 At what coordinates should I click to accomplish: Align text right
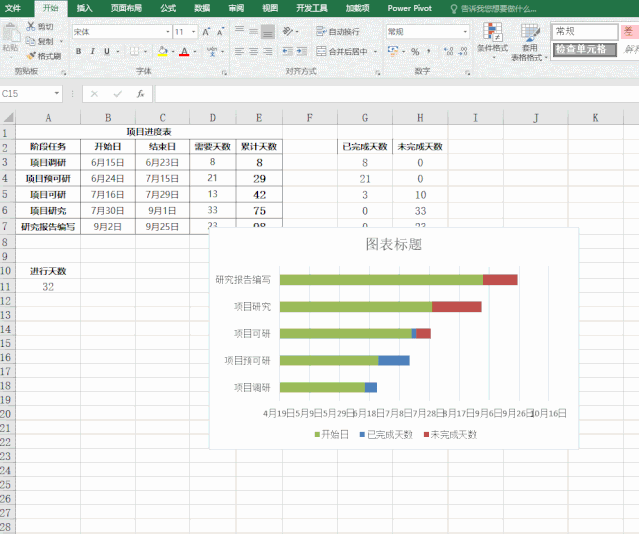click(x=268, y=51)
